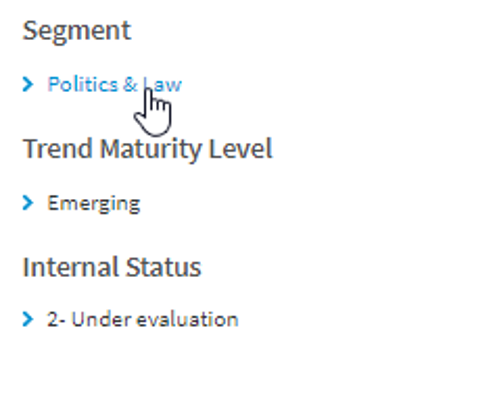Viewport: 477px width, 397px height.
Task: Click the word Politics in the hovered link
Action: point(83,84)
